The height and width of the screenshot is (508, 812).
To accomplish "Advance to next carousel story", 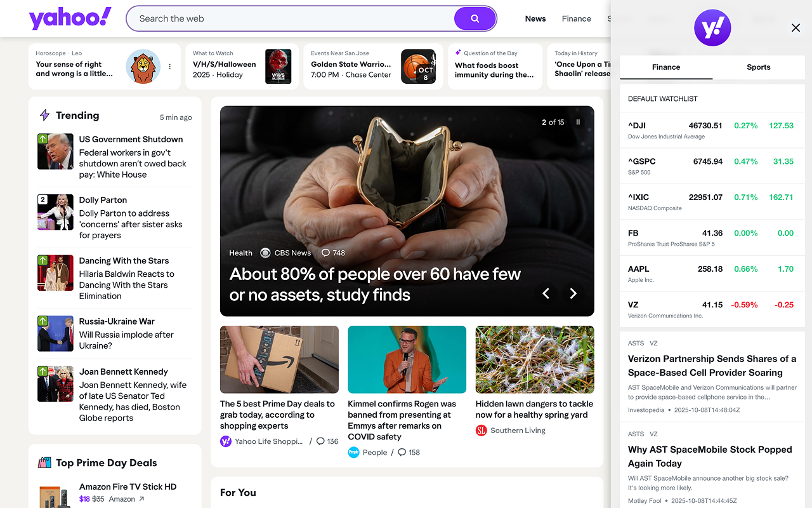I will (x=573, y=293).
